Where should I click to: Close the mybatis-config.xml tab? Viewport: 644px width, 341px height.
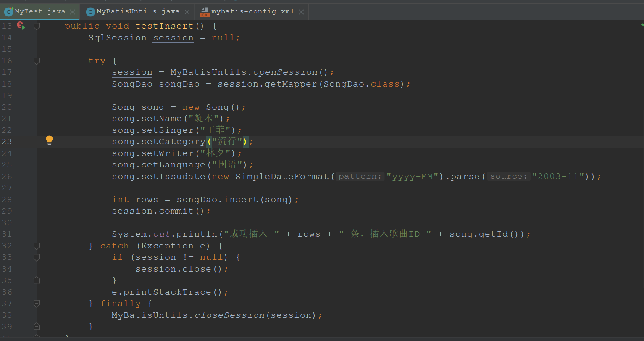click(x=301, y=12)
